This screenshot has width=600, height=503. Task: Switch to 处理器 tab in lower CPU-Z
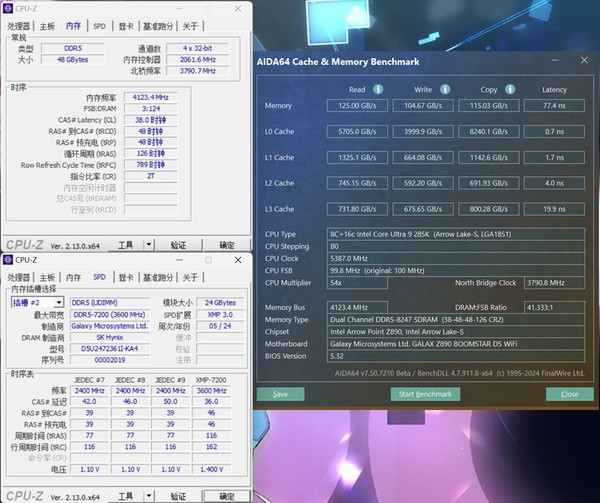18,277
